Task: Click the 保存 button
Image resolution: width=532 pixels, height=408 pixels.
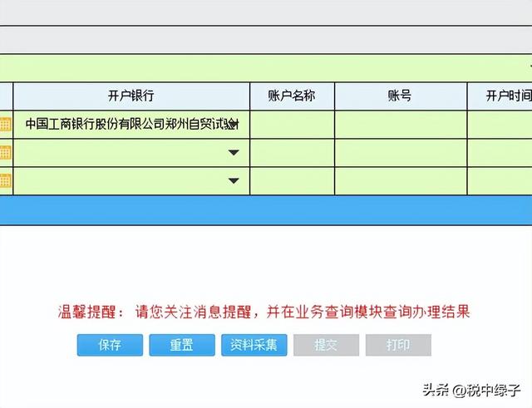Action: tap(110, 345)
